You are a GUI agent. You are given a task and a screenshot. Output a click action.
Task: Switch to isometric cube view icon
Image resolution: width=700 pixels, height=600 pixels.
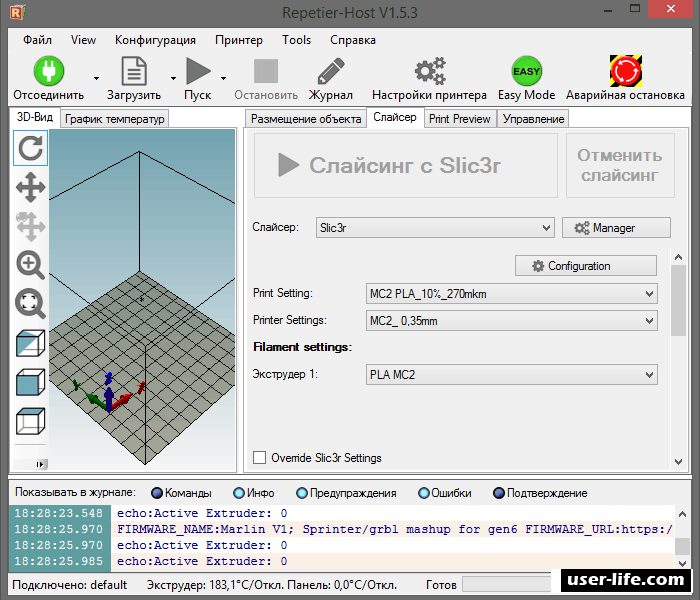30,343
